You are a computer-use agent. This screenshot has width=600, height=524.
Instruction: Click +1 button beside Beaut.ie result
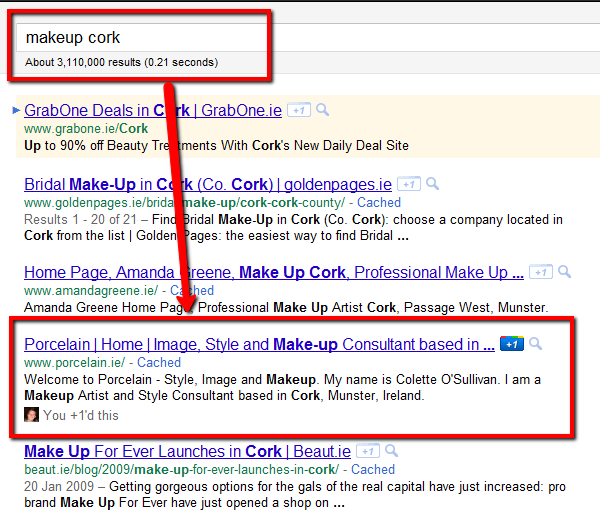(368, 451)
